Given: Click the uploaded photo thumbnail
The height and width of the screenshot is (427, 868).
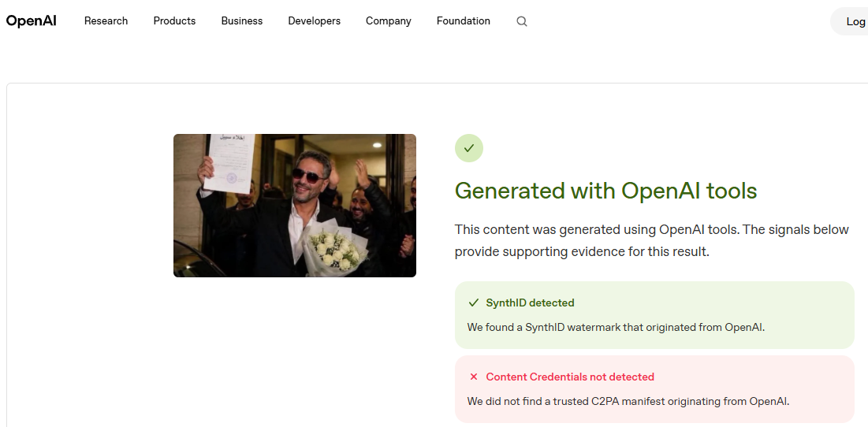Looking at the screenshot, I should (x=295, y=205).
